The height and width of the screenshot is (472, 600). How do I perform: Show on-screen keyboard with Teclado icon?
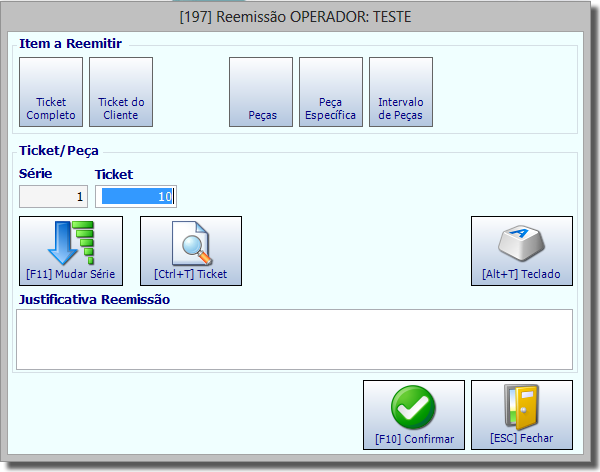[x=522, y=243]
